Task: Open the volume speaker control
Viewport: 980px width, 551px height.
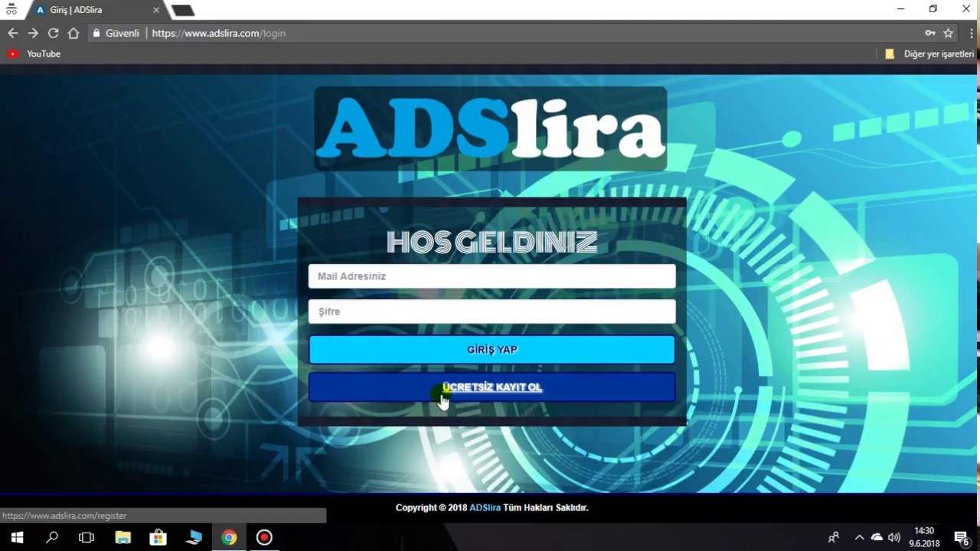Action: point(894,537)
